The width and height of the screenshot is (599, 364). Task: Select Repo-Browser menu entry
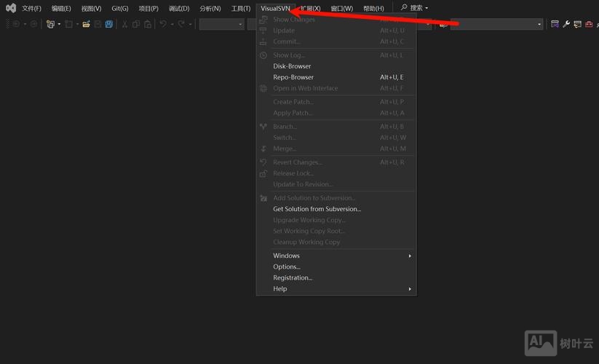(x=293, y=77)
